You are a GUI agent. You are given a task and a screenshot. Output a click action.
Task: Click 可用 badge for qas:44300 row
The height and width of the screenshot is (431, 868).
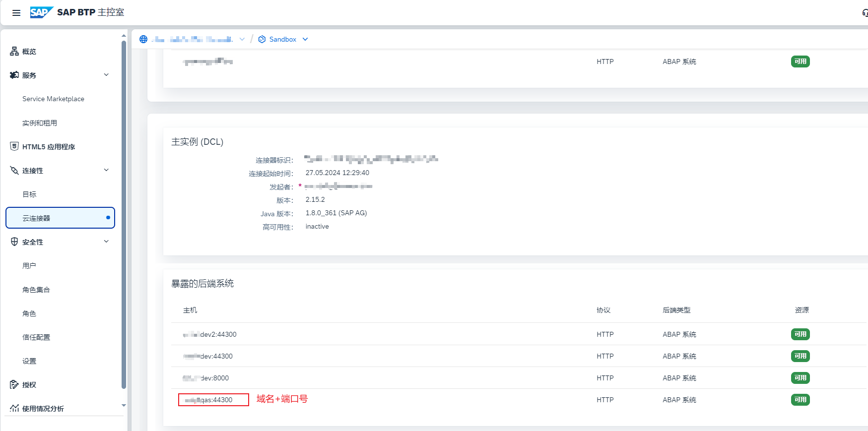click(x=800, y=400)
